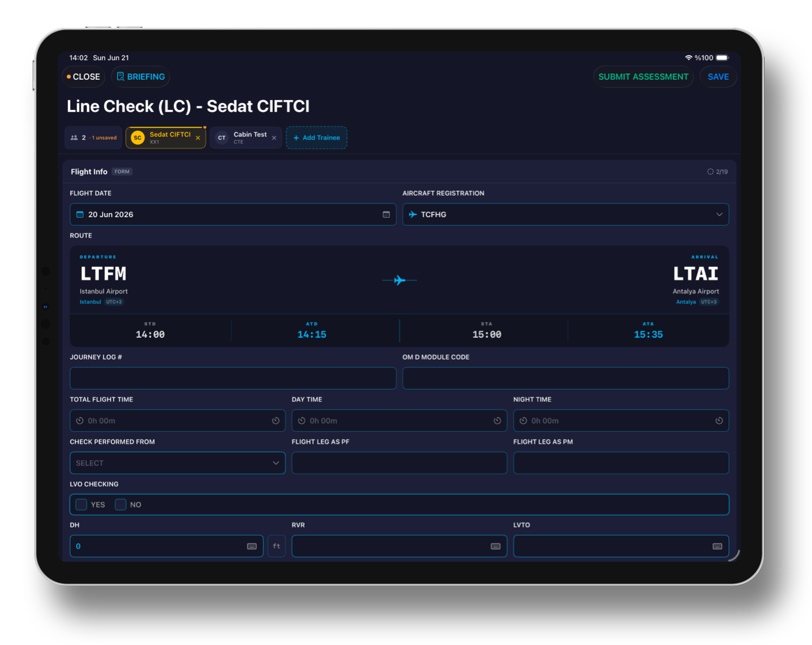
Task: Submit the assessment
Action: coord(643,77)
